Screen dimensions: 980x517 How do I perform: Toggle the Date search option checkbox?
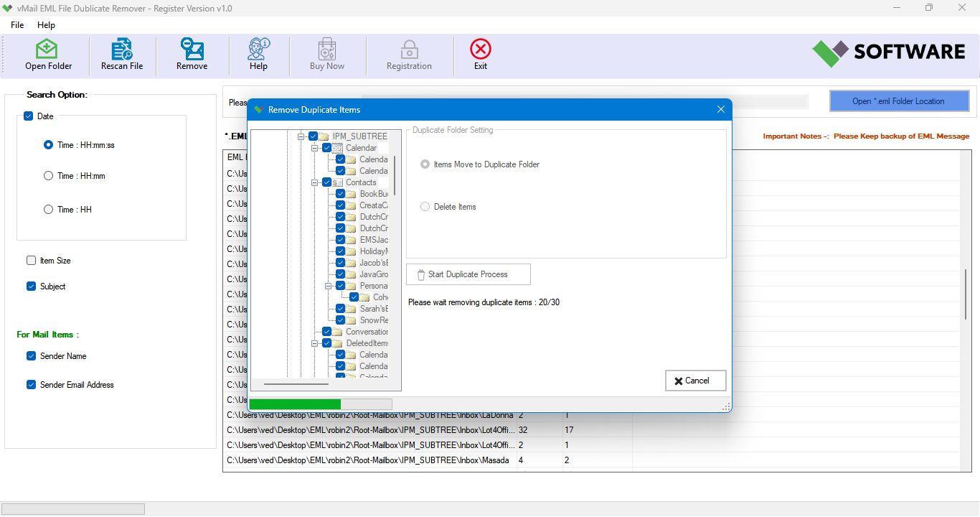tap(28, 116)
